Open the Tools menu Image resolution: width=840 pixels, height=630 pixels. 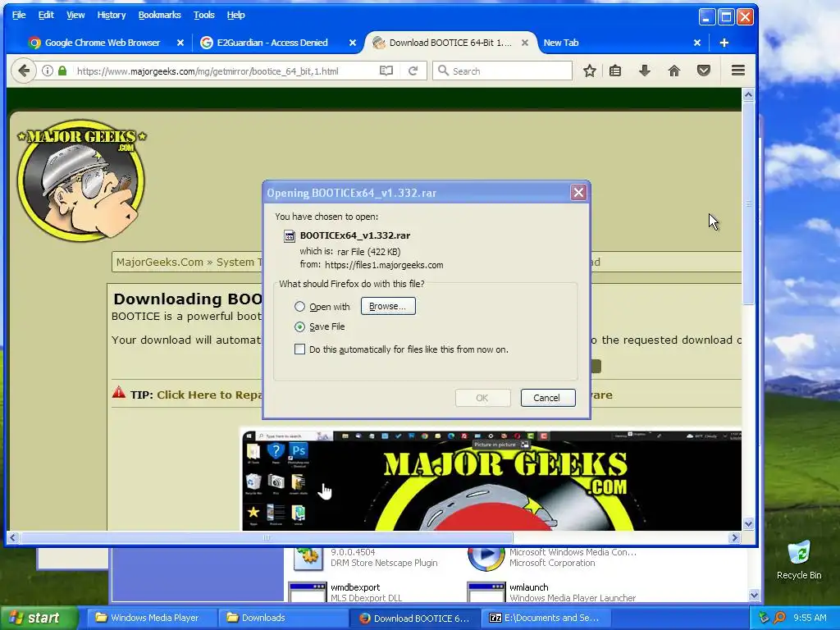(204, 15)
